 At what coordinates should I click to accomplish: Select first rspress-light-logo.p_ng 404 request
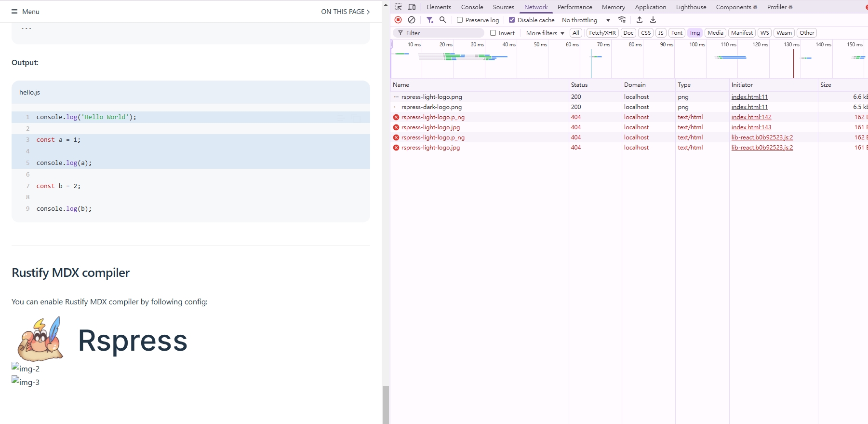click(x=629, y=117)
